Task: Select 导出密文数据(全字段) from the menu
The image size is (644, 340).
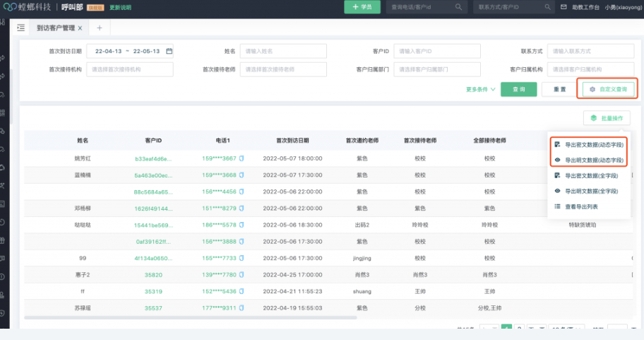Action: [588, 175]
